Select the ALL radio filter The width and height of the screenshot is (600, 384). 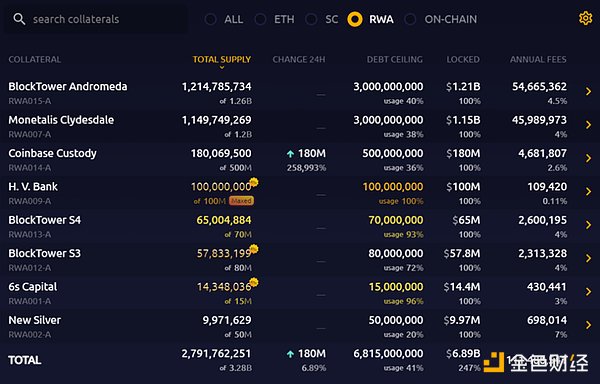210,19
